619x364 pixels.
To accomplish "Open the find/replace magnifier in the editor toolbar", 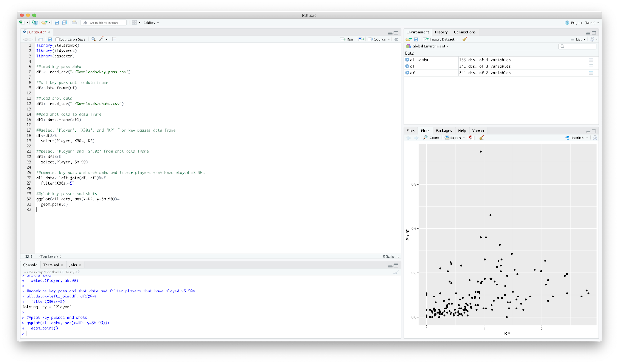I will (94, 39).
